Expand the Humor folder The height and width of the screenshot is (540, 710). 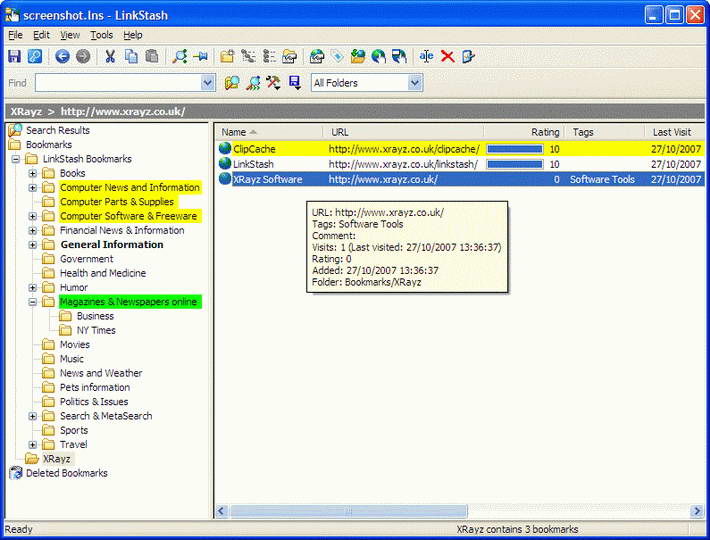[x=33, y=287]
